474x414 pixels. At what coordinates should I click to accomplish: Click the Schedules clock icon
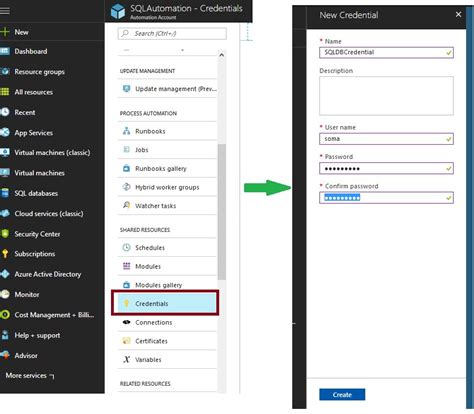click(126, 247)
